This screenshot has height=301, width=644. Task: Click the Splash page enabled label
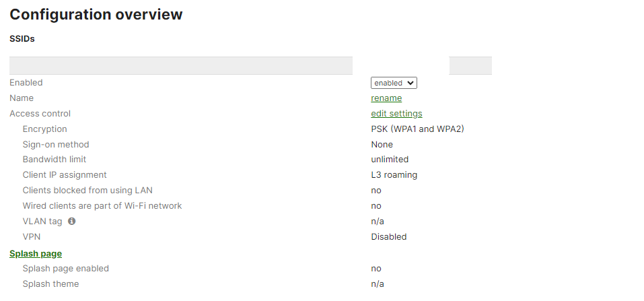tap(66, 269)
